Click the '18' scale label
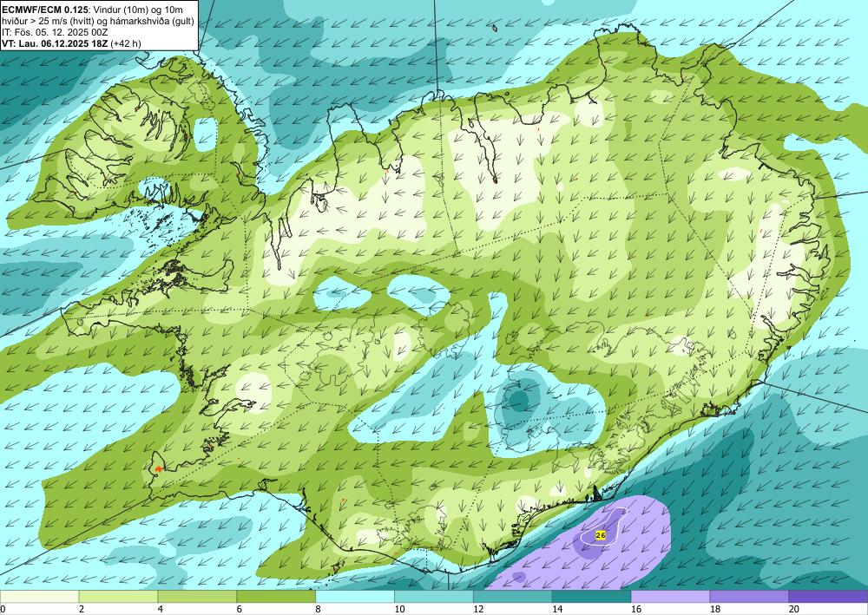Screen dimensions: 868x615 coord(714,609)
